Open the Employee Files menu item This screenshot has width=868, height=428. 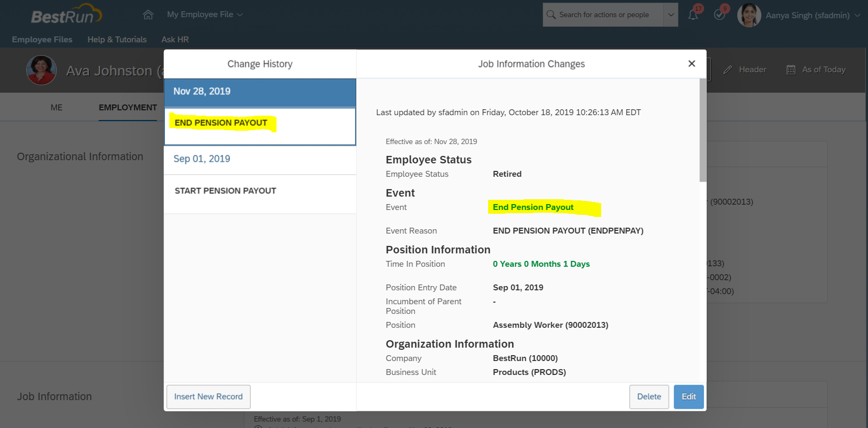pyautogui.click(x=42, y=40)
